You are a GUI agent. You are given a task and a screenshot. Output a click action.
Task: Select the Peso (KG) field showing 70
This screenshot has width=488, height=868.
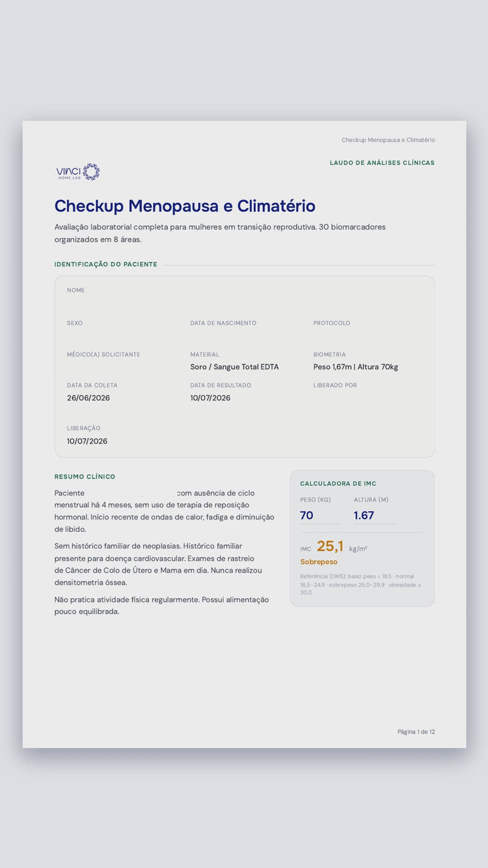point(320,515)
